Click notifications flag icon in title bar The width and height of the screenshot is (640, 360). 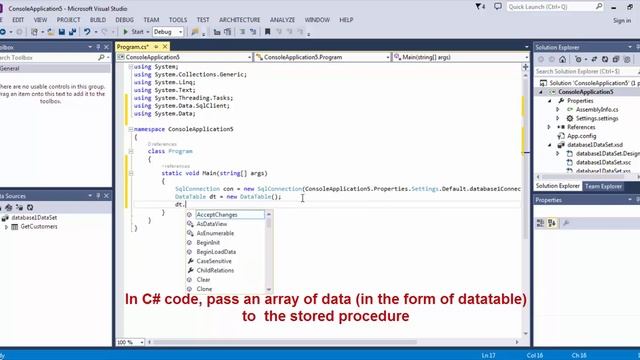(480, 7)
